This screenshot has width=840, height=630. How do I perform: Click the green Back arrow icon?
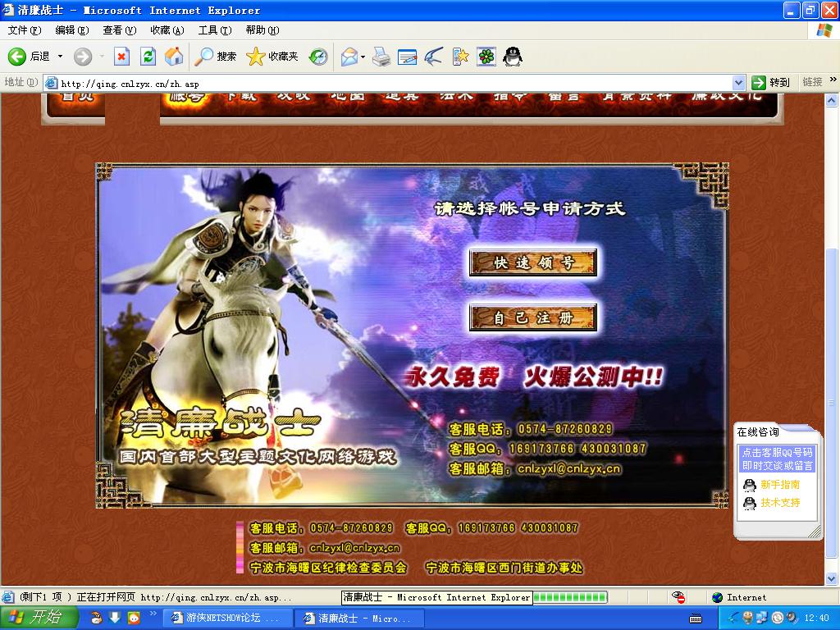point(17,57)
